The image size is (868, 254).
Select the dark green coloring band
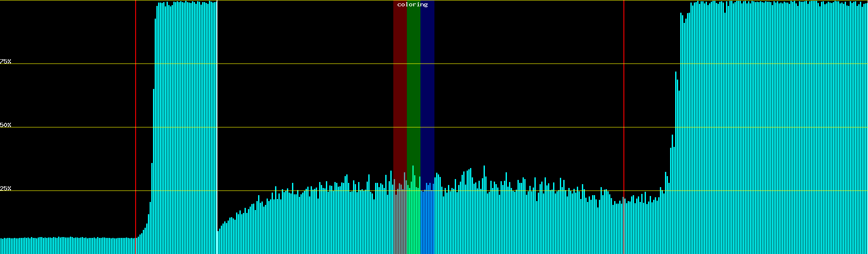point(413,85)
